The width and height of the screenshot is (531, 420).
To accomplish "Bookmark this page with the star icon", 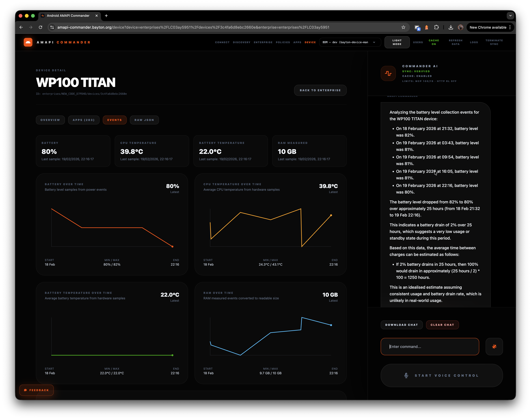I will [x=403, y=27].
